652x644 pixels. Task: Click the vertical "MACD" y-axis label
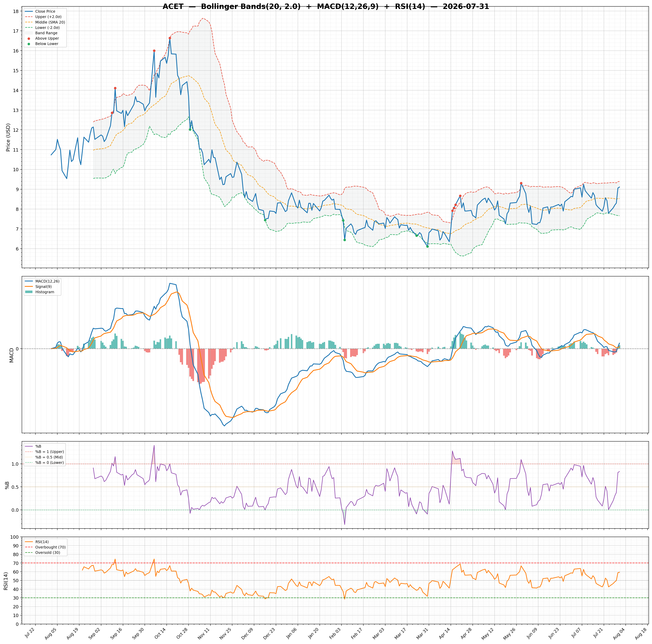point(11,355)
